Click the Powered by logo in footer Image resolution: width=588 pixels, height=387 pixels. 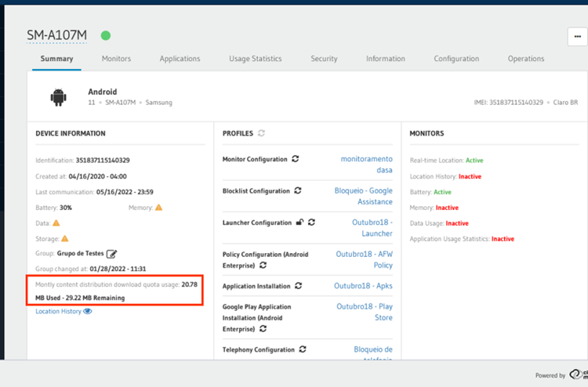(579, 374)
